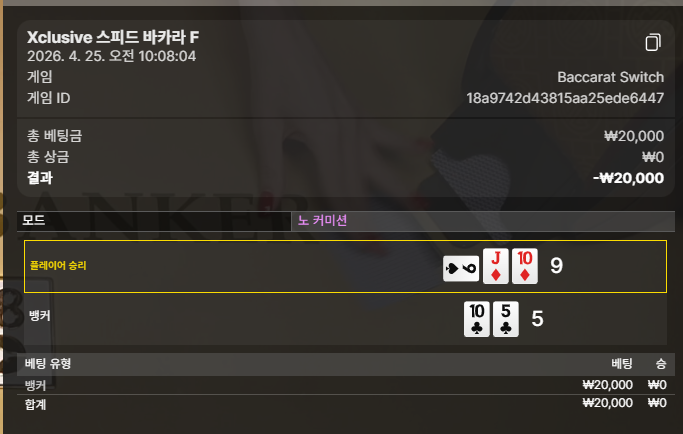683x434 pixels.
Task: Click the 베팅 유형 column header
Action: pos(48,363)
